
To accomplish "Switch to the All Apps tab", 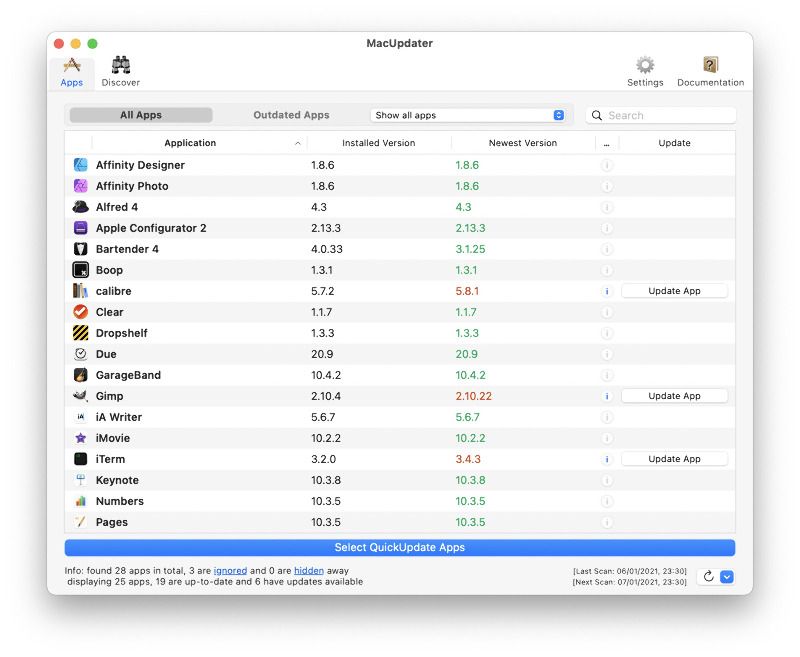I will [x=140, y=114].
